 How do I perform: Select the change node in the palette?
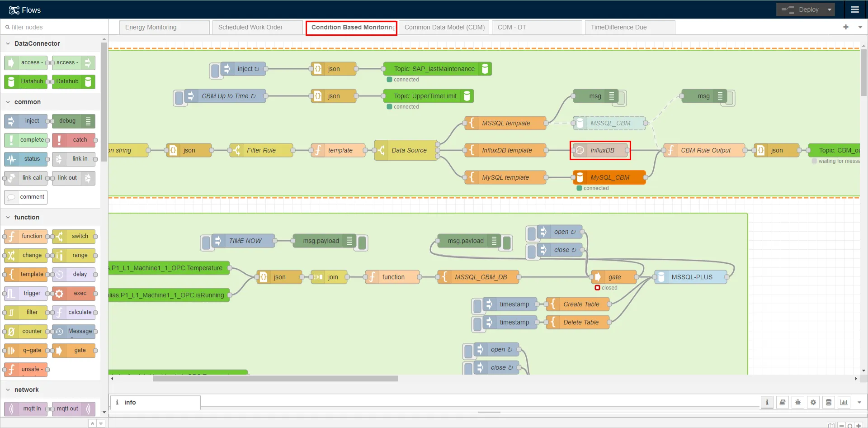26,255
